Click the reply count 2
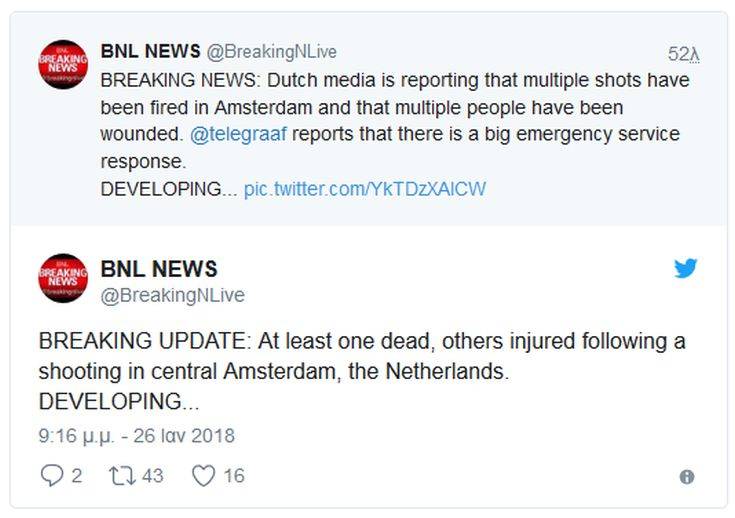The height and width of the screenshot is (518, 735). [x=77, y=476]
